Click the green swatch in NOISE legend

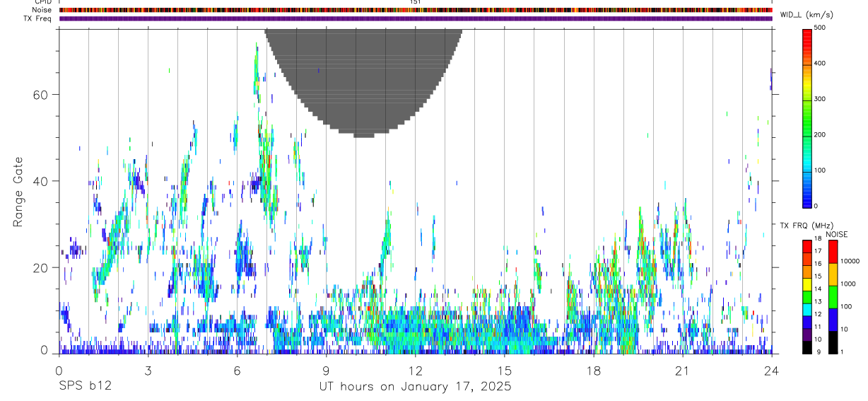point(833,297)
